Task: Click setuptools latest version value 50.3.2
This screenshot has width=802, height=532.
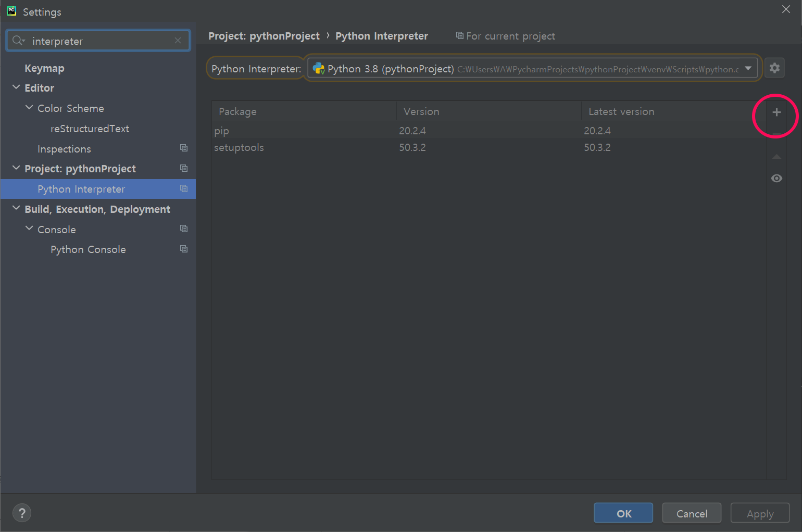Action: click(x=597, y=147)
